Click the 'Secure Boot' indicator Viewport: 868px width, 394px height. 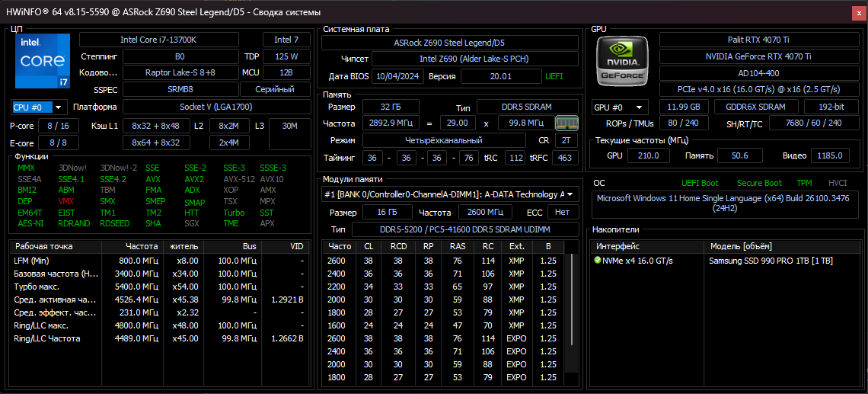[760, 183]
